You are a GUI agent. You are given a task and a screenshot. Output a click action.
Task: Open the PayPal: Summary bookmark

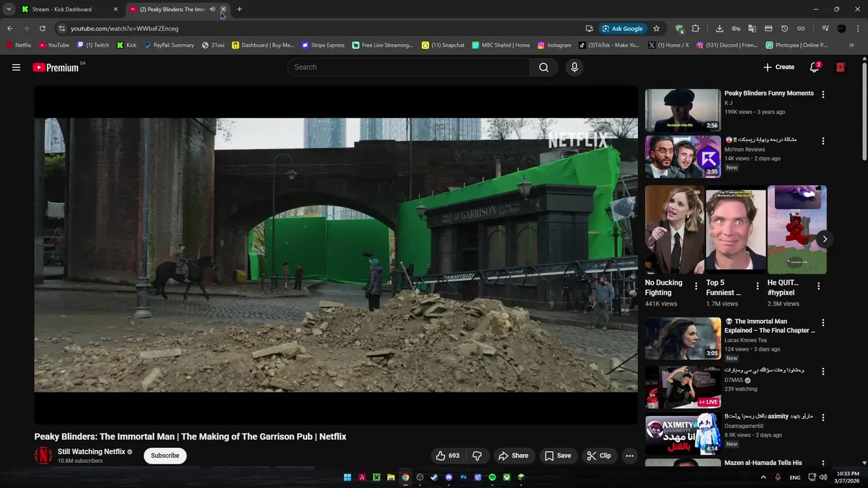click(169, 45)
